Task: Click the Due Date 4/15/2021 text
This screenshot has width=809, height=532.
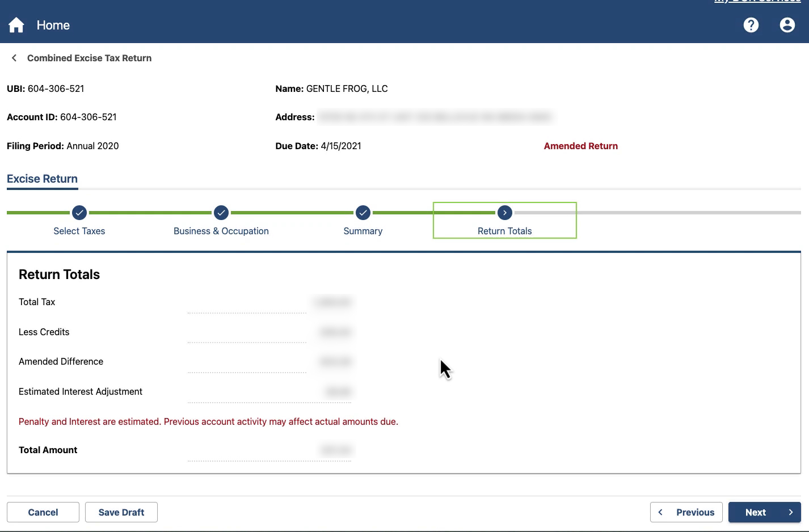Action: pyautogui.click(x=318, y=146)
